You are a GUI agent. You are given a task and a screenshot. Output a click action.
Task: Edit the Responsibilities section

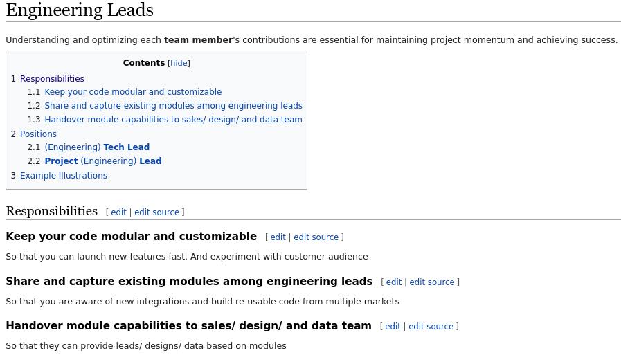(118, 212)
